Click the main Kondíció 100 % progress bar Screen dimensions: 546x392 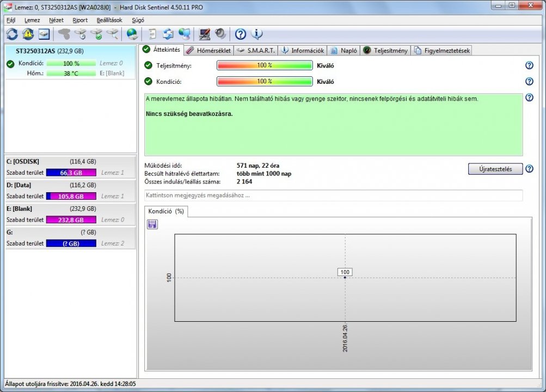pos(265,81)
